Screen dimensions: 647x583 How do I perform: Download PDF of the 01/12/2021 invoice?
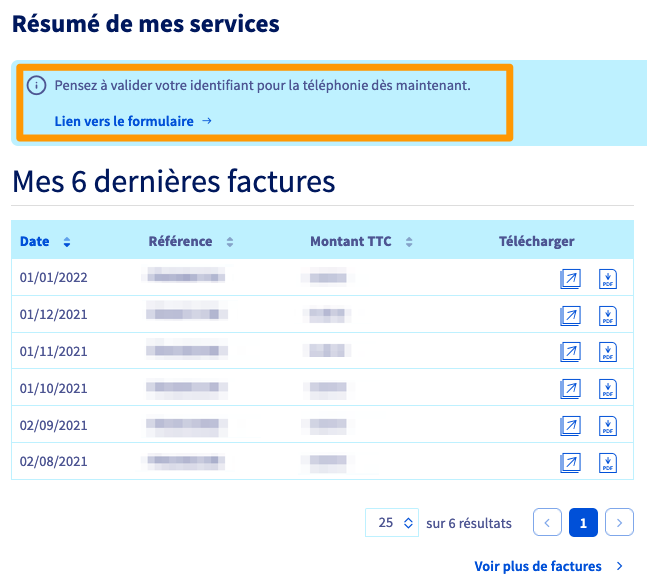pyautogui.click(x=607, y=315)
